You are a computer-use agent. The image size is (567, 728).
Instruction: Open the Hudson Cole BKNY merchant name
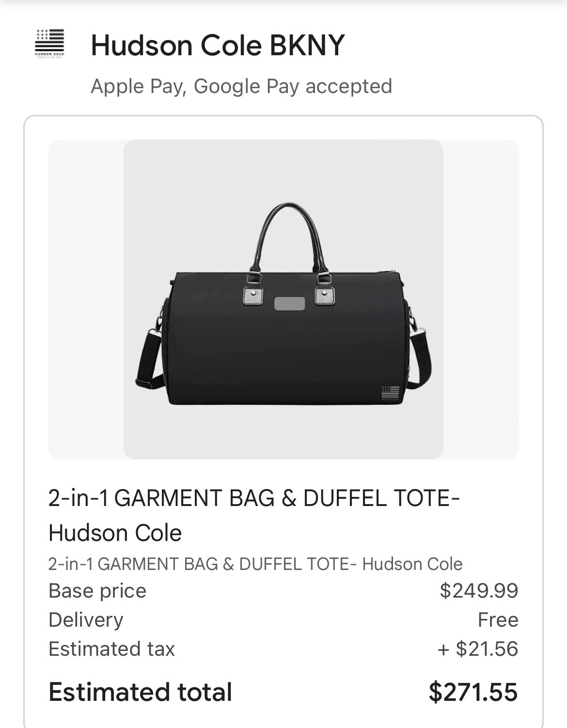[218, 46]
